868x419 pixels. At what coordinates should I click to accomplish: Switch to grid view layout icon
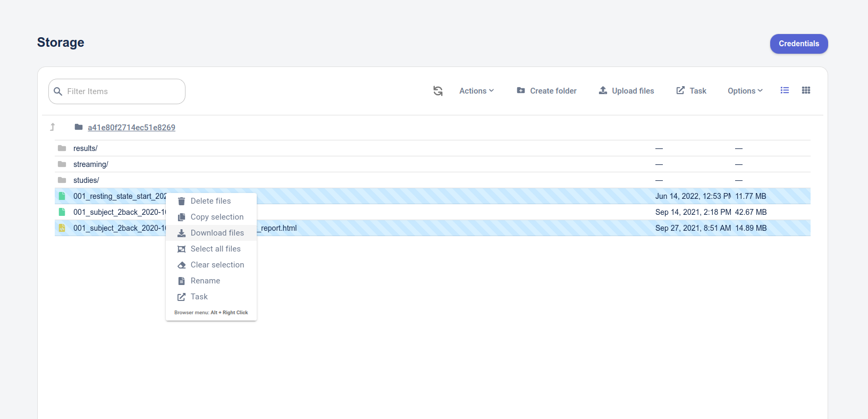tap(806, 90)
